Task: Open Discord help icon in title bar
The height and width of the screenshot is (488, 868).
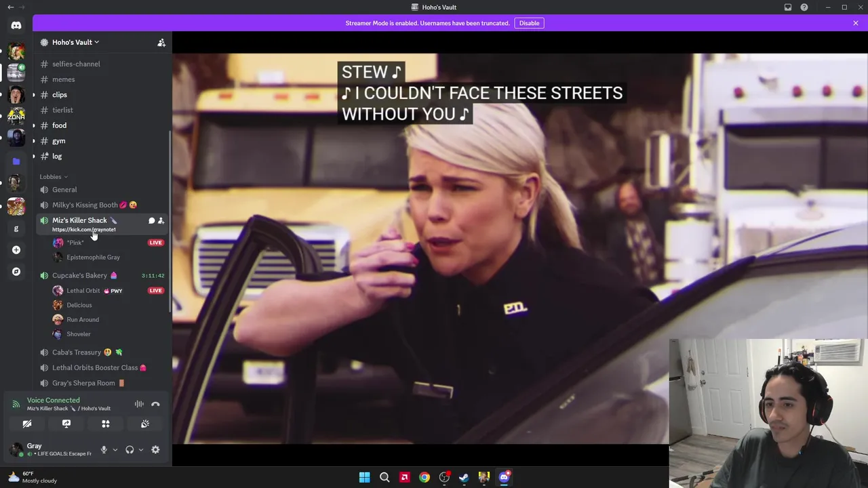Action: (x=804, y=7)
